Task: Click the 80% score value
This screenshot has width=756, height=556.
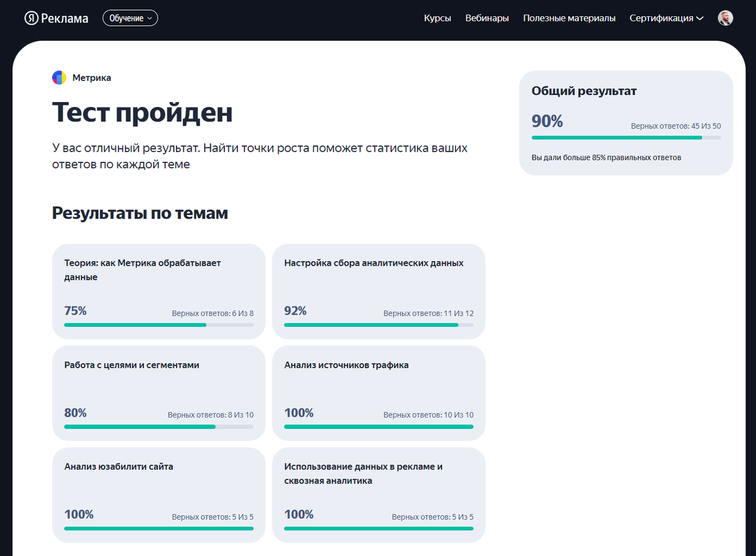Action: click(76, 413)
